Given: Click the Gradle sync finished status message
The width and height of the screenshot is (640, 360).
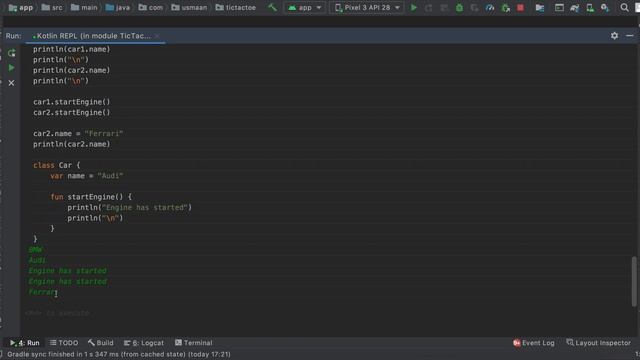Looking at the screenshot, I should (119, 354).
